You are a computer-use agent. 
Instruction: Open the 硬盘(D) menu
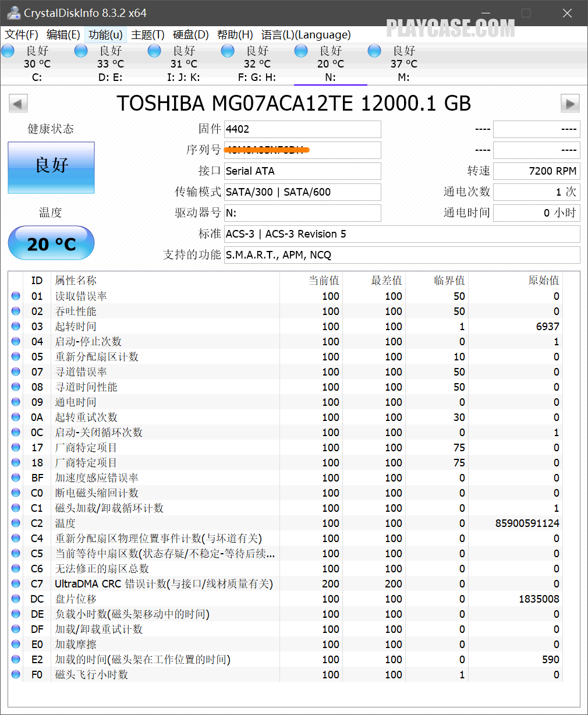191,35
